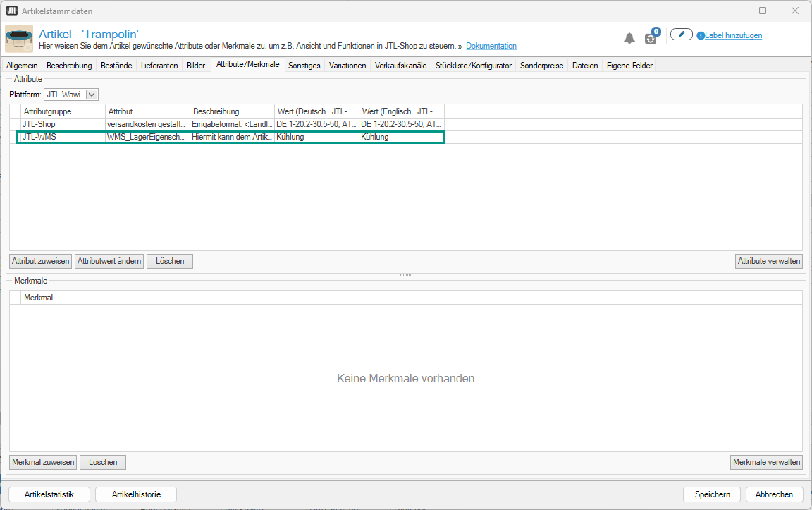The width and height of the screenshot is (812, 510).
Task: Click the JTL logo in title bar
Action: tap(11, 11)
